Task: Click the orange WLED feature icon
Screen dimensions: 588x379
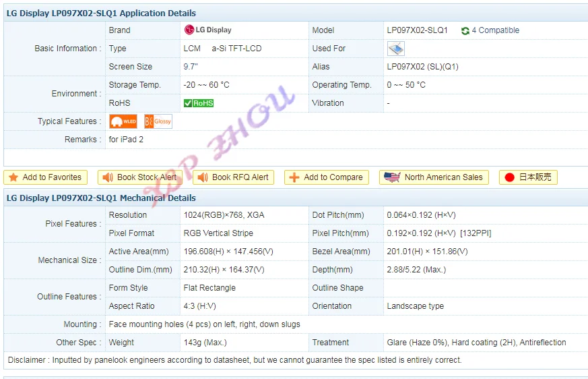Action: pyautogui.click(x=123, y=121)
